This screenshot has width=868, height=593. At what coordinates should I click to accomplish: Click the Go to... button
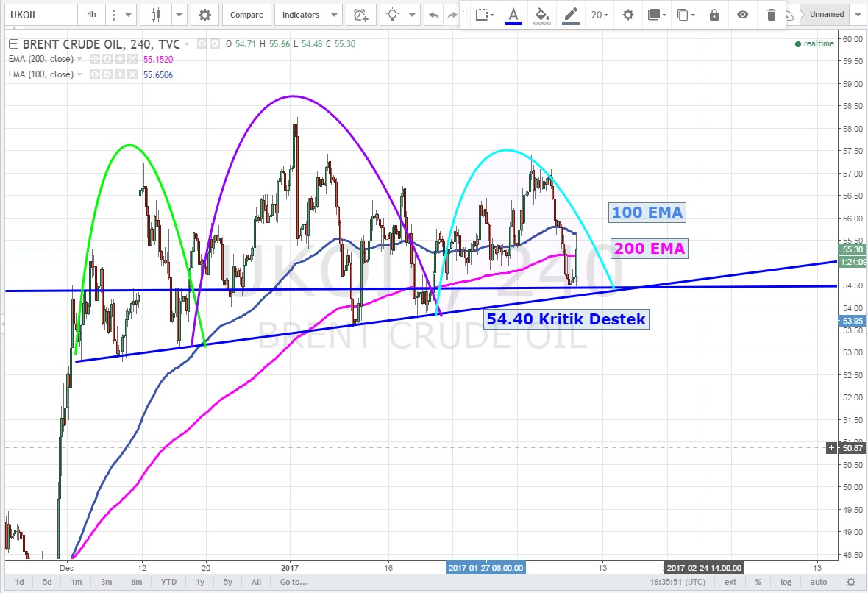[293, 583]
